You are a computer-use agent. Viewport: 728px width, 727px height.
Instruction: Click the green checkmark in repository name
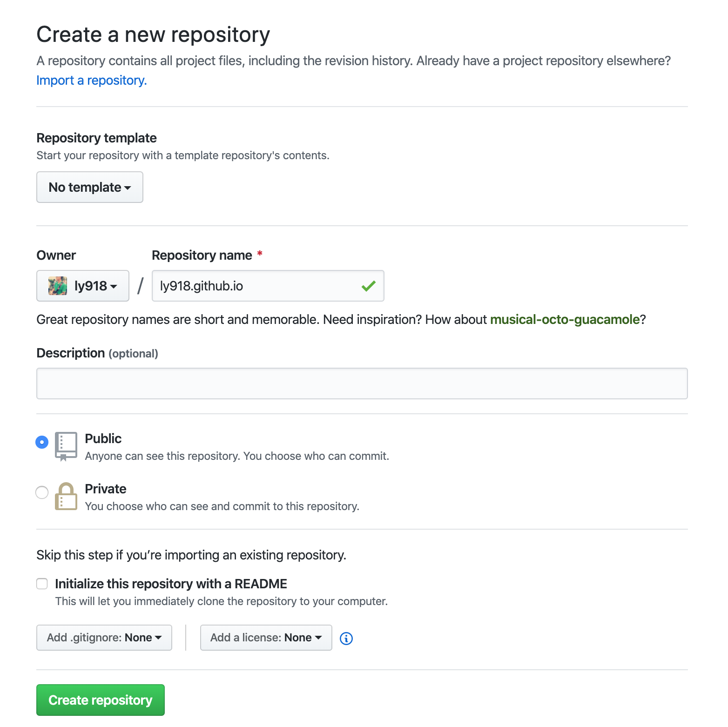point(368,286)
